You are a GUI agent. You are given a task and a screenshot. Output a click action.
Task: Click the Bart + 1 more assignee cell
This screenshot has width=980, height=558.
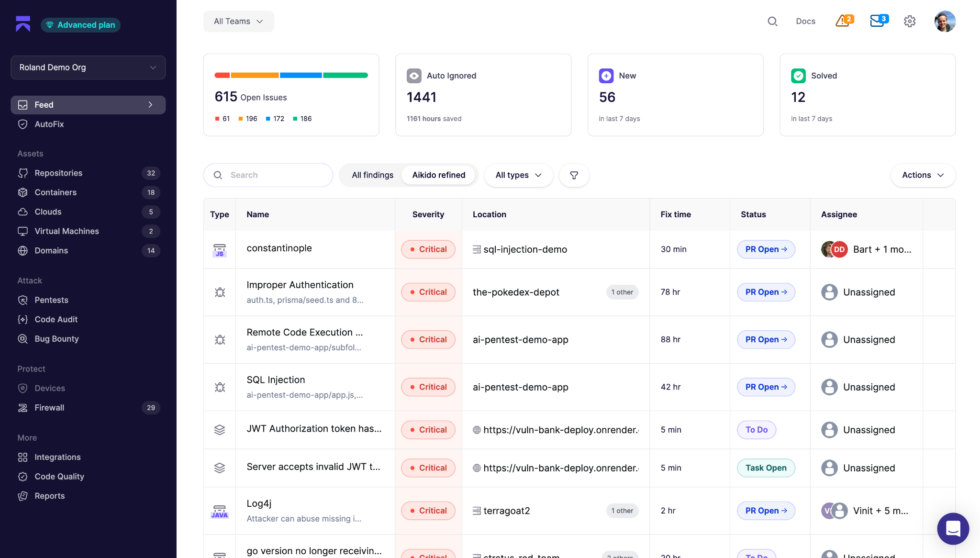coord(866,249)
